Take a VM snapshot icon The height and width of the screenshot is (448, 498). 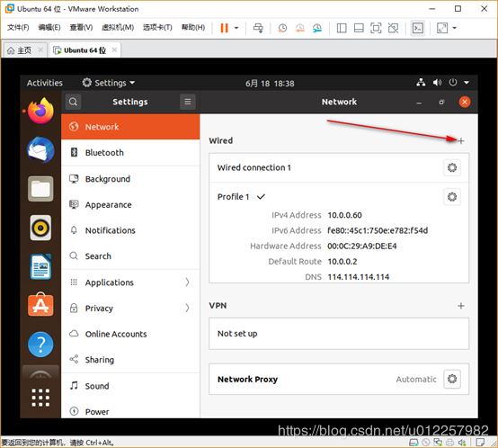click(282, 28)
